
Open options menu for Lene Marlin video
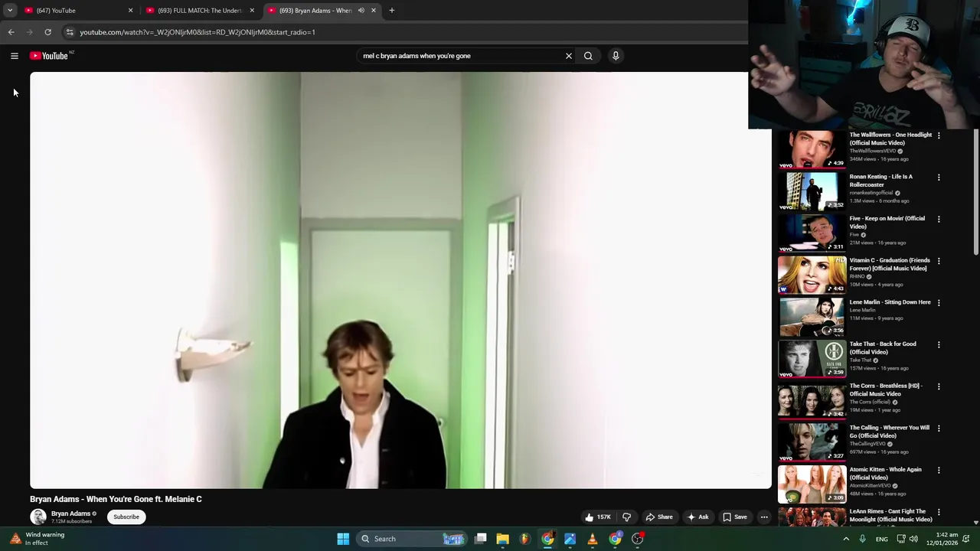939,303
